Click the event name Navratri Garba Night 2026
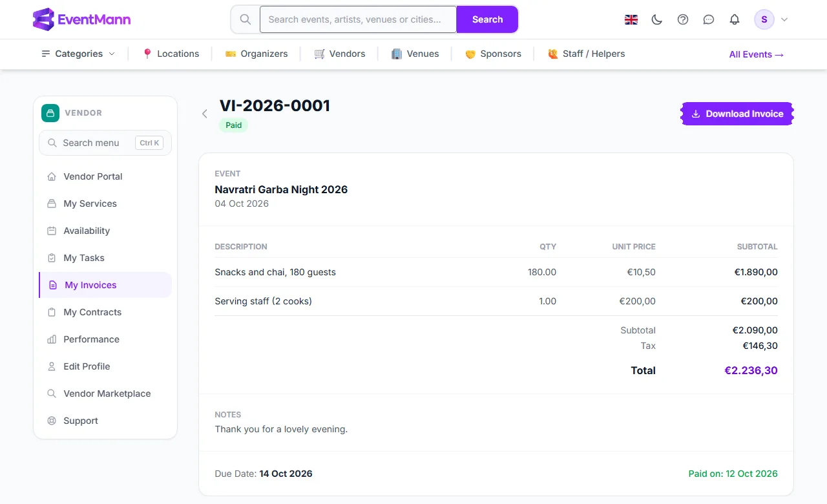The height and width of the screenshot is (504, 827). 281,189
